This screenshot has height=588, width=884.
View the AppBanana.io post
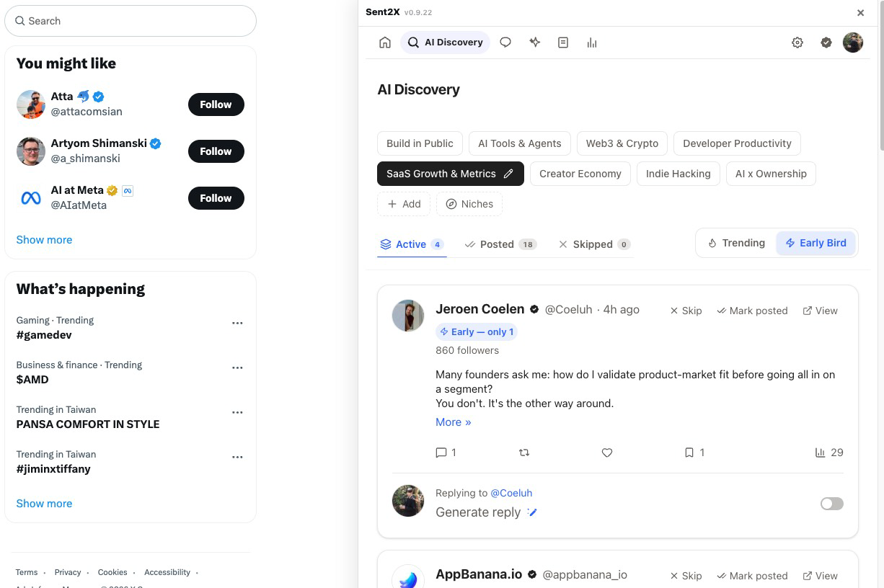pos(821,576)
